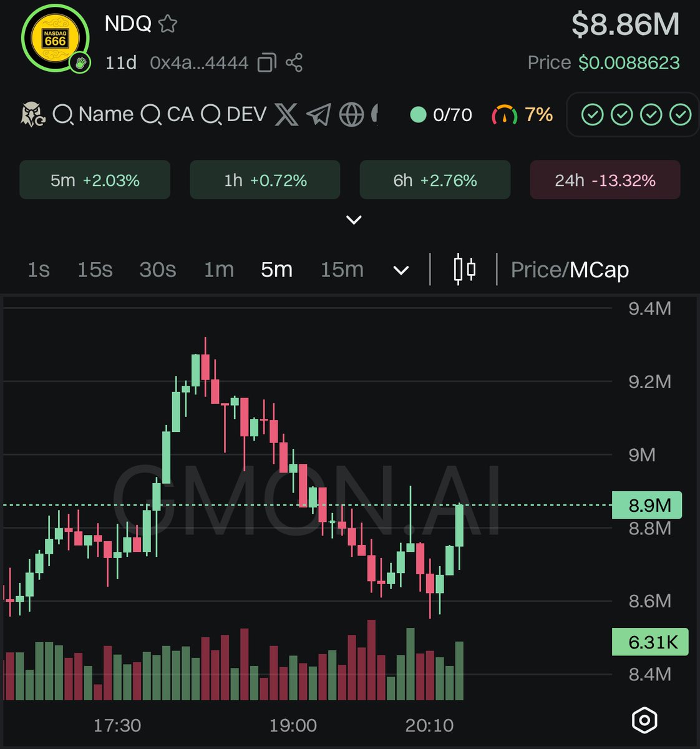Click the 8.6M axis label

[x=650, y=601]
